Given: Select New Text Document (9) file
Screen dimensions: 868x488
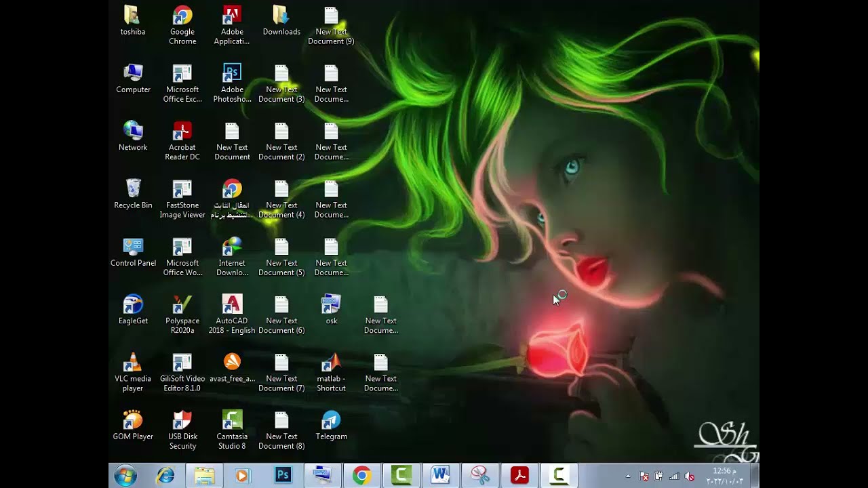Looking at the screenshot, I should click(331, 25).
